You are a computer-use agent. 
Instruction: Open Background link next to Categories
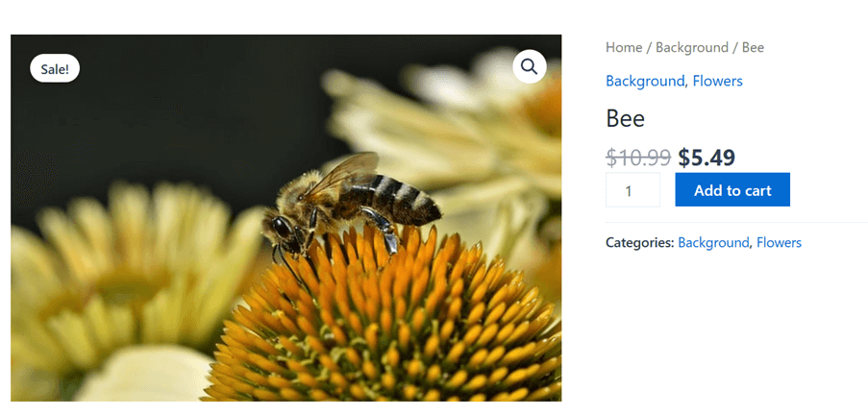point(713,242)
